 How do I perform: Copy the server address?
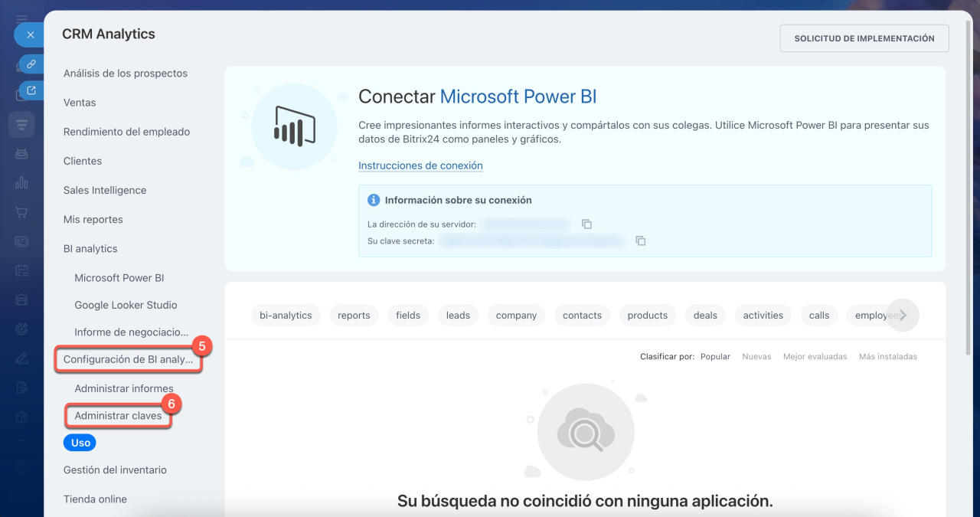click(586, 224)
